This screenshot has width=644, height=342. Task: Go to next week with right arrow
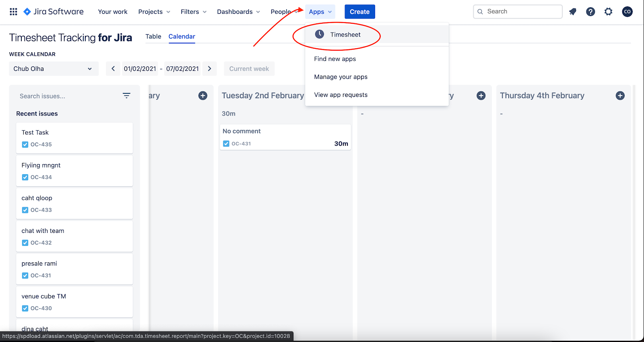210,69
